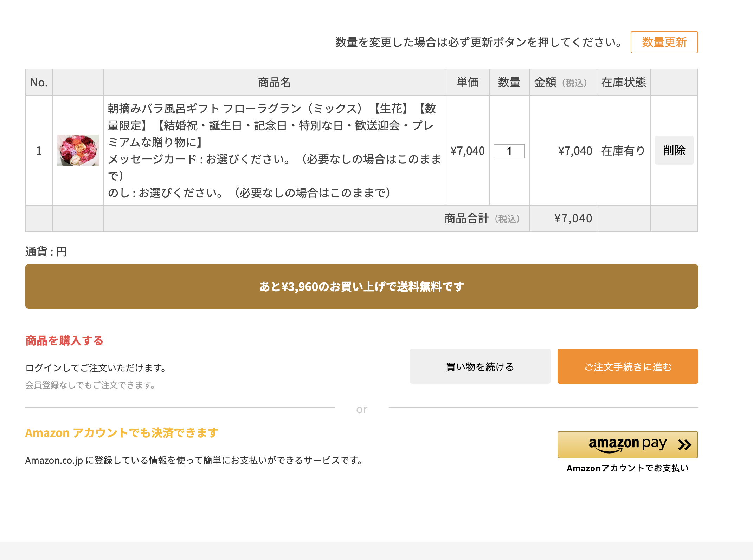Pay using the amazon pay button
Image resolution: width=753 pixels, height=560 pixels.
pyautogui.click(x=627, y=444)
